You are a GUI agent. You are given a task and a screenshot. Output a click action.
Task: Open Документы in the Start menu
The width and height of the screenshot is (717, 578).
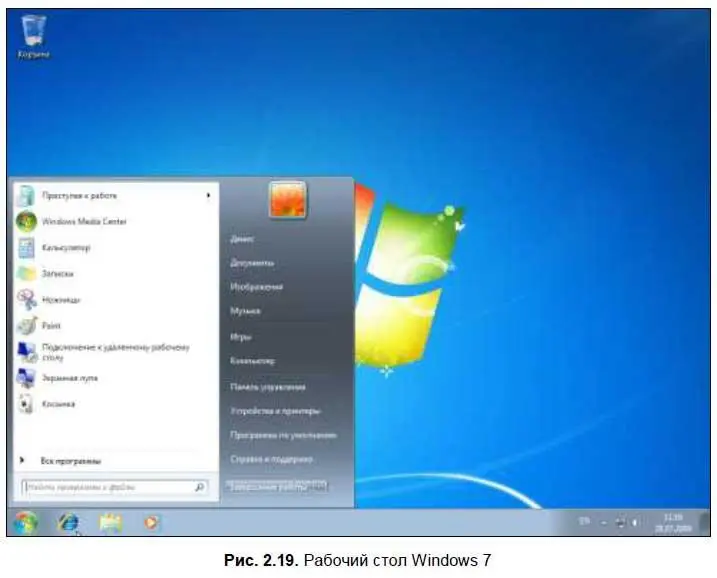[252, 263]
